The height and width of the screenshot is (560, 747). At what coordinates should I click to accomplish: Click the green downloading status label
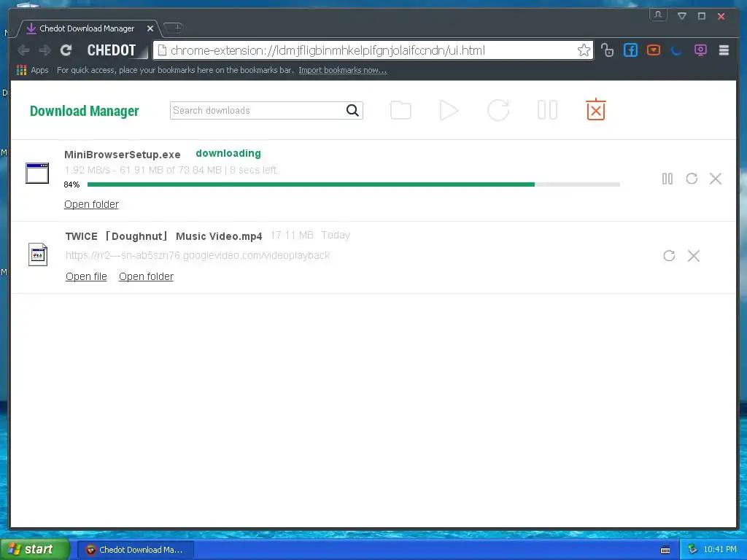tap(228, 153)
